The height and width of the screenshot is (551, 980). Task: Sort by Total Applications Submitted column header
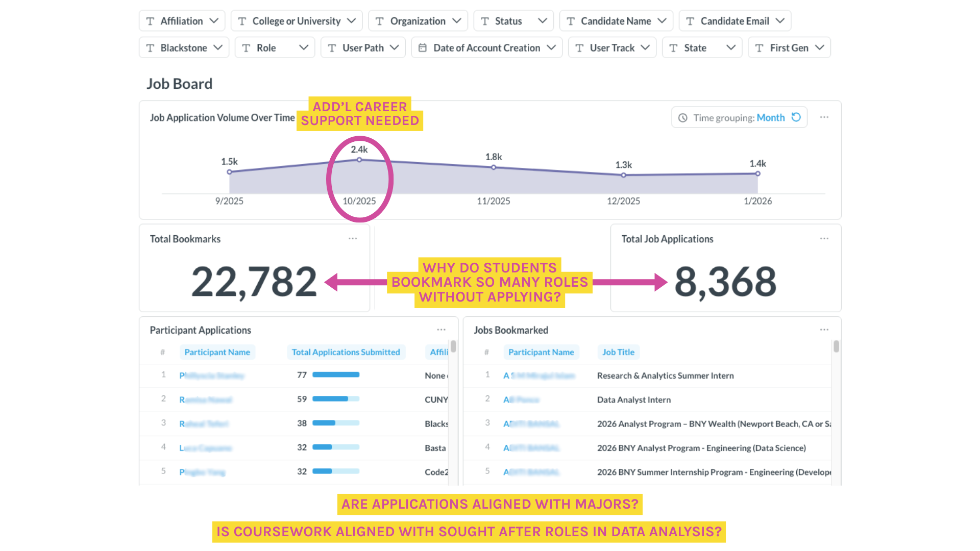pos(346,352)
